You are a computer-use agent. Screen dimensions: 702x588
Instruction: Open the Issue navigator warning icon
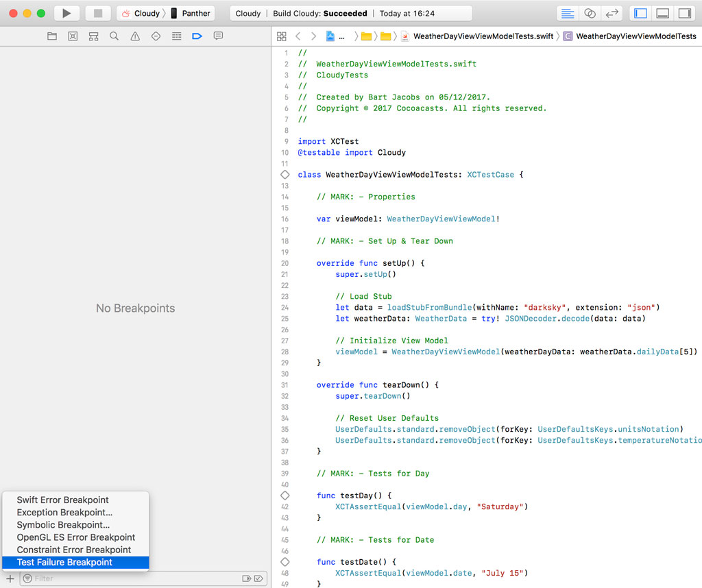coord(135,36)
